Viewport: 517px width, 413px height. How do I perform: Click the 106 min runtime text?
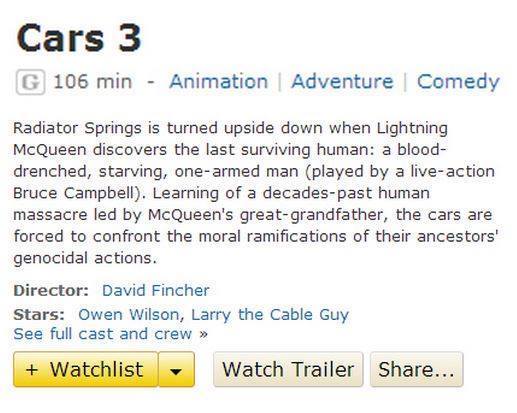[x=93, y=82]
